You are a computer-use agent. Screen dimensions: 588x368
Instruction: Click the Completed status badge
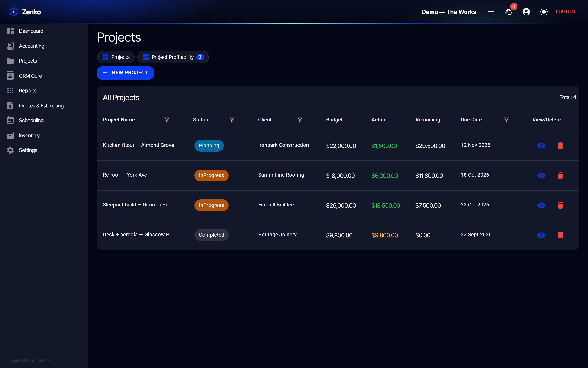(x=211, y=235)
